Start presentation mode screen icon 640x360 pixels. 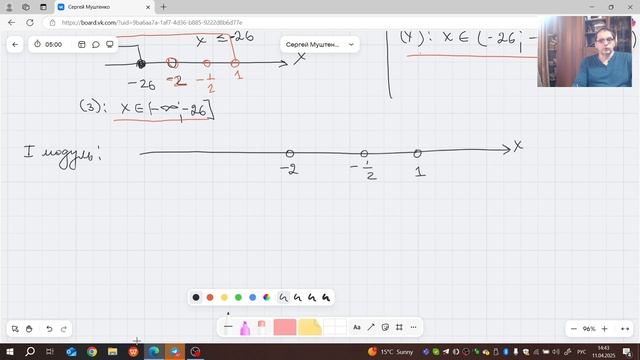pos(110,44)
